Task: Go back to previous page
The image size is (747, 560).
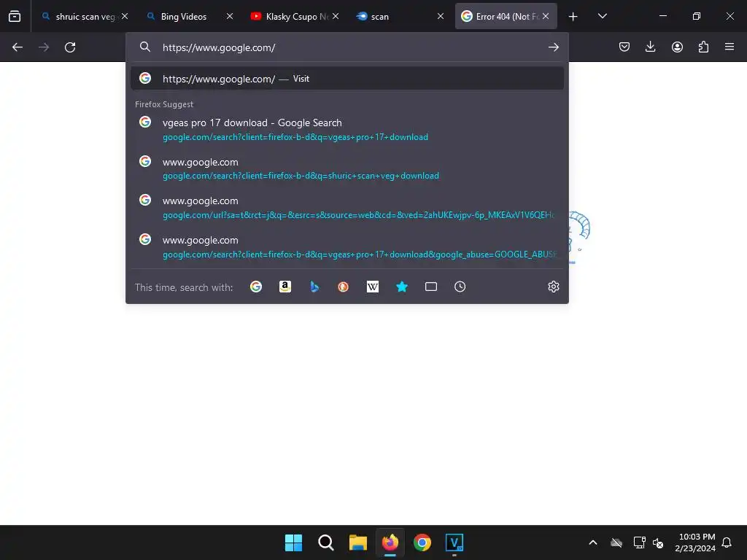Action: 18,47
